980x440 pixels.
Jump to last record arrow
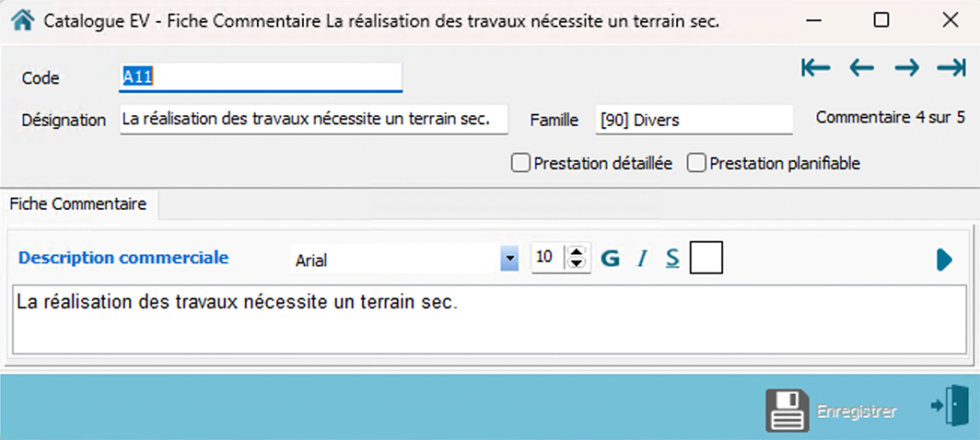pos(951,68)
